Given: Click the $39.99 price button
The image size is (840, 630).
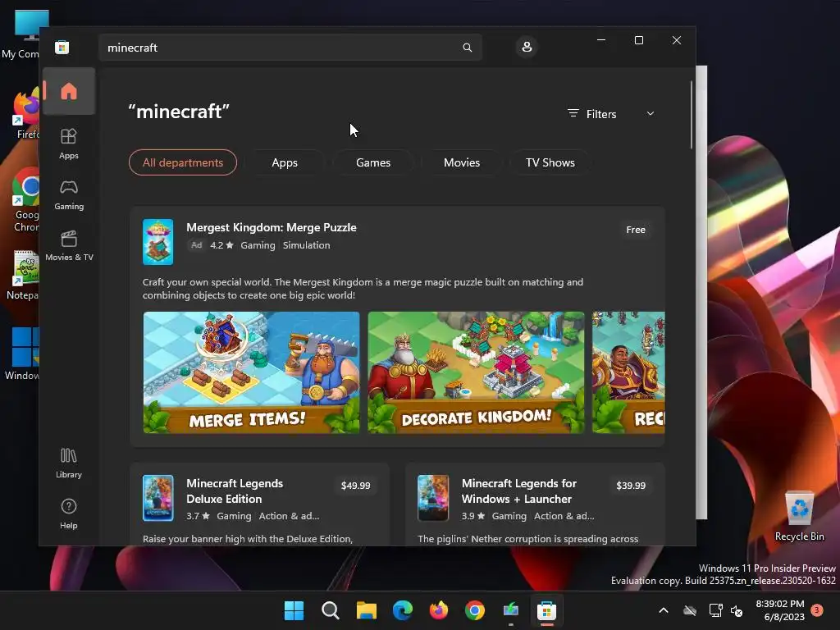Looking at the screenshot, I should pyautogui.click(x=631, y=486).
